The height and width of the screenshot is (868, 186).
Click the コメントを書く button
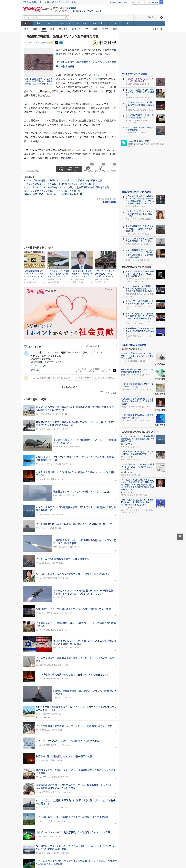93,346
